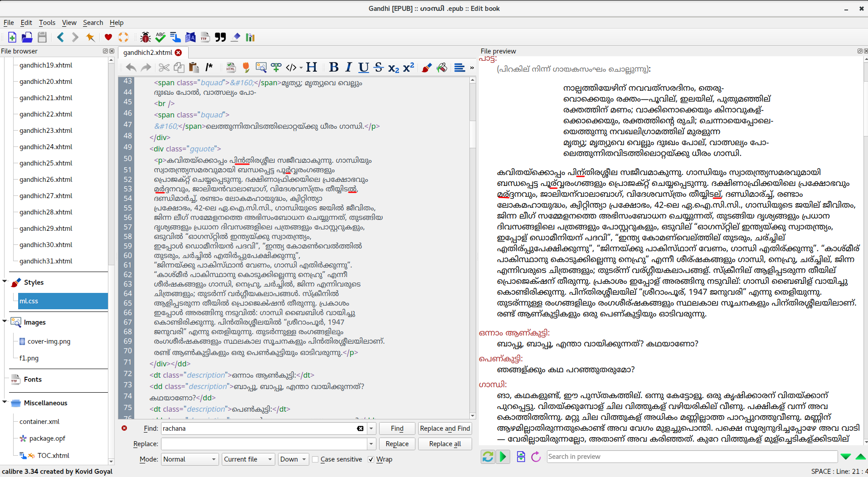Image resolution: width=868 pixels, height=477 pixels.
Task: Paste from clipboard in the editor toolbar
Action: coord(194,68)
